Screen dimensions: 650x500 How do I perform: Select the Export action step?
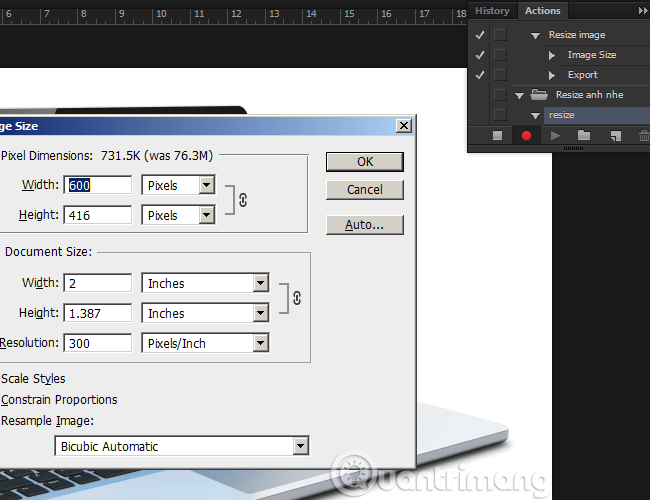[582, 75]
